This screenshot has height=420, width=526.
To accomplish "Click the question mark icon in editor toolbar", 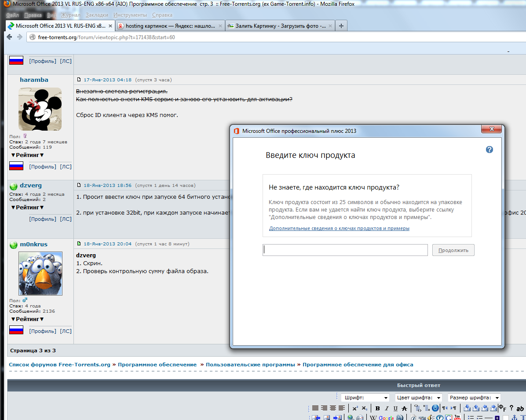I will (x=511, y=408).
